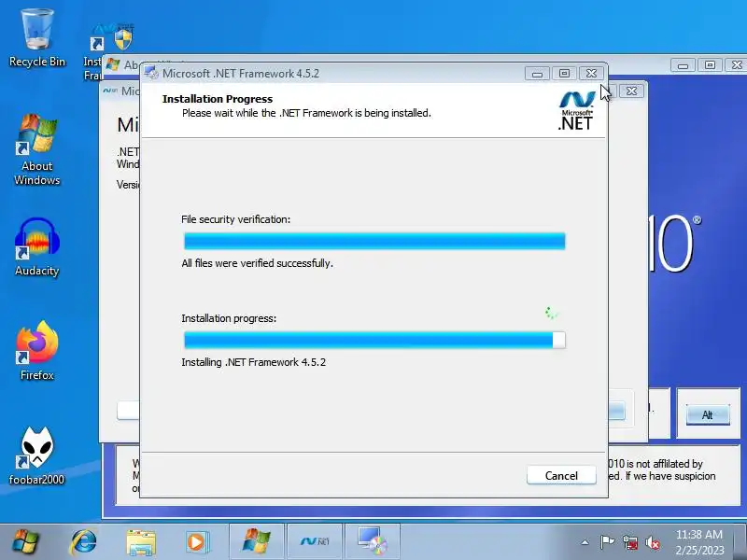Close the .NET Framework 4.5.2 window
Screen dimensions: 747x560
pyautogui.click(x=591, y=74)
